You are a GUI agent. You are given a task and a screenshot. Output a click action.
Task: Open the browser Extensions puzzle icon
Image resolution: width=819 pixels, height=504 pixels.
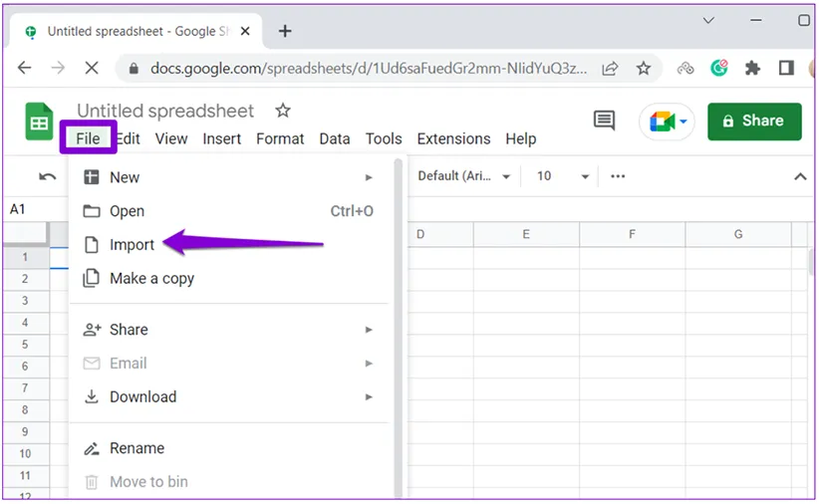[753, 68]
